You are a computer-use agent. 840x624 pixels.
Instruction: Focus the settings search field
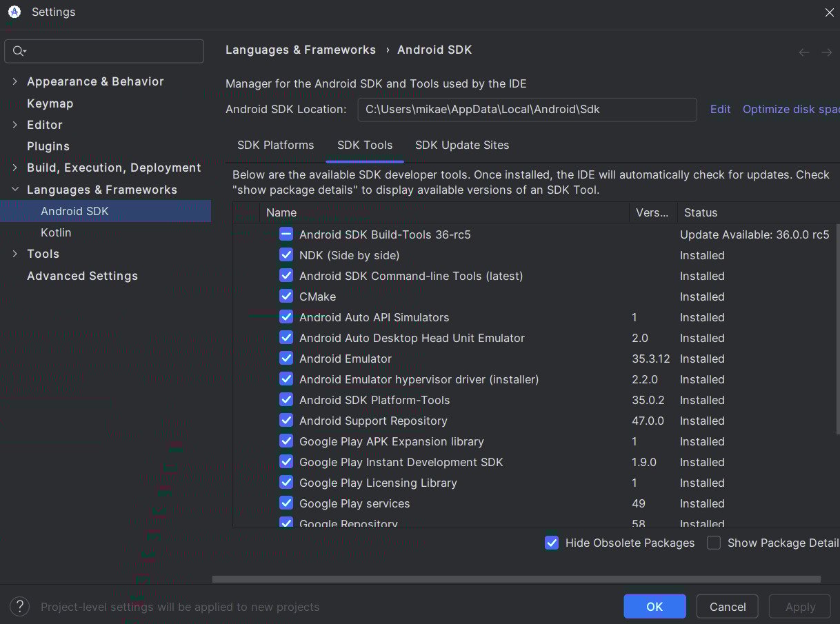point(104,51)
